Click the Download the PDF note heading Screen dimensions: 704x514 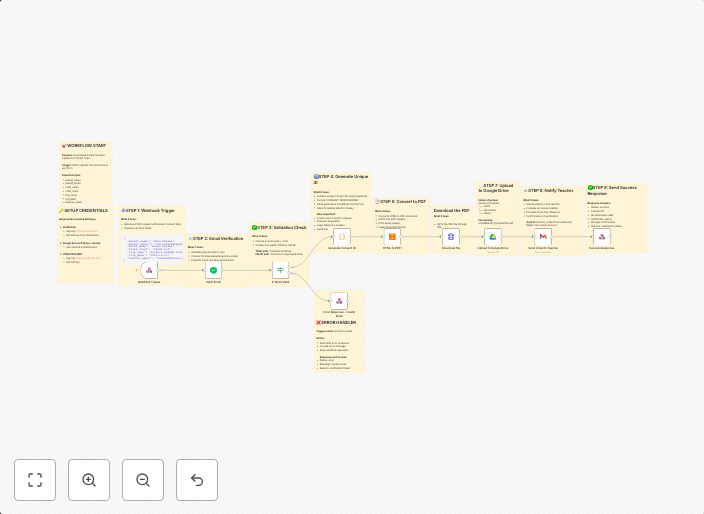pyautogui.click(x=451, y=211)
